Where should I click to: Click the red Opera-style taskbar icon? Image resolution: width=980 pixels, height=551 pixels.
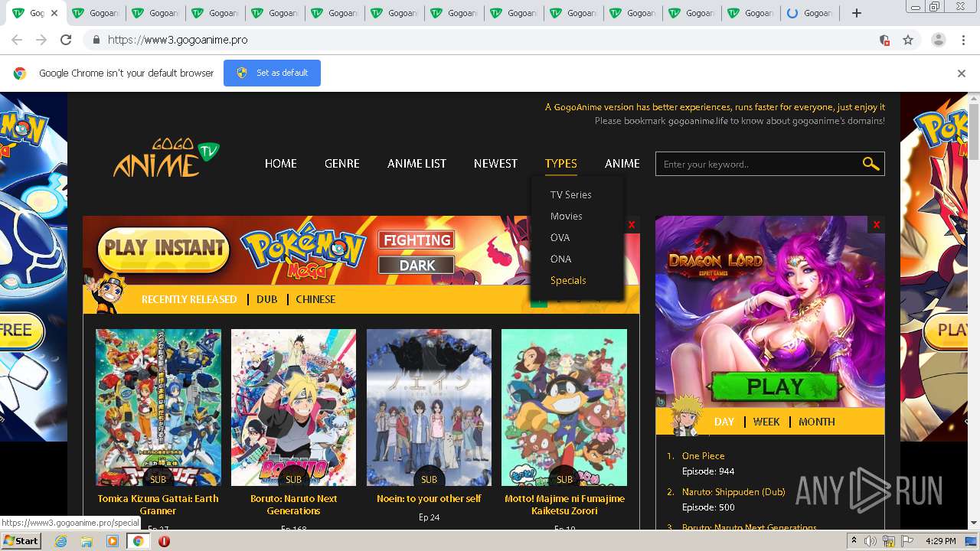click(x=164, y=541)
